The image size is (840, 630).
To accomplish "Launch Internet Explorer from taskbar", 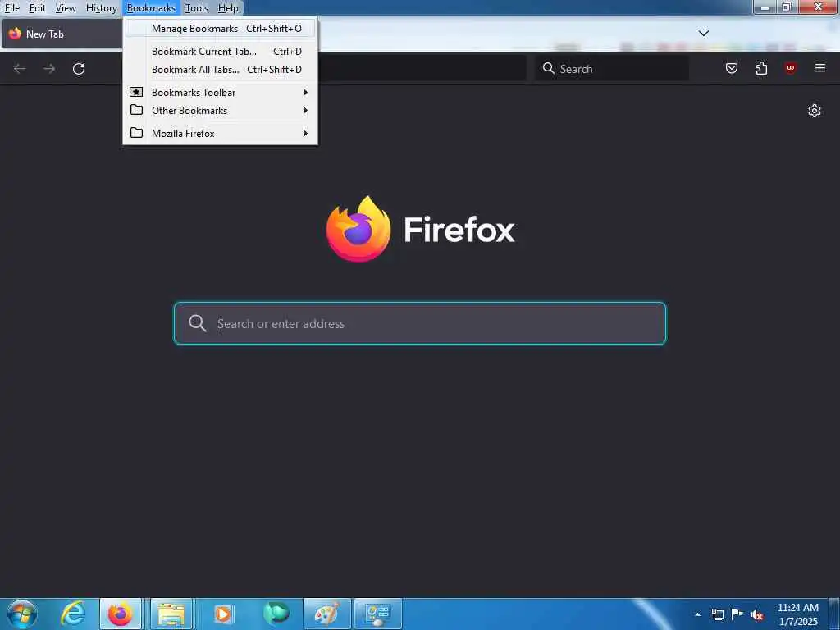I will pyautogui.click(x=73, y=614).
